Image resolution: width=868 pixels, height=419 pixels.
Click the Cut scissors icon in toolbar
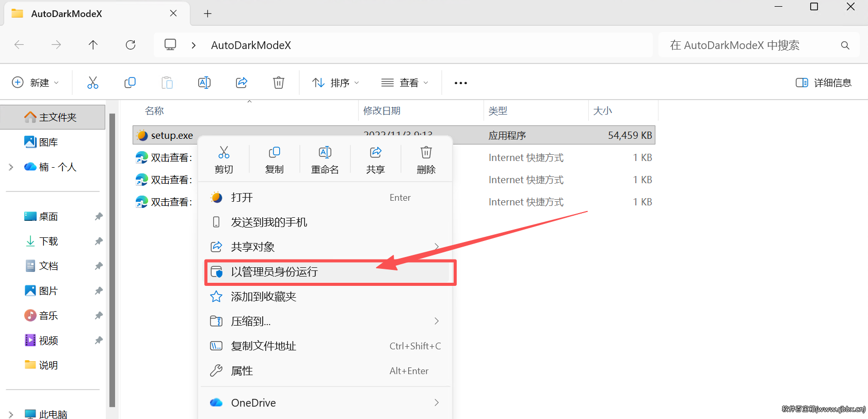pos(93,83)
